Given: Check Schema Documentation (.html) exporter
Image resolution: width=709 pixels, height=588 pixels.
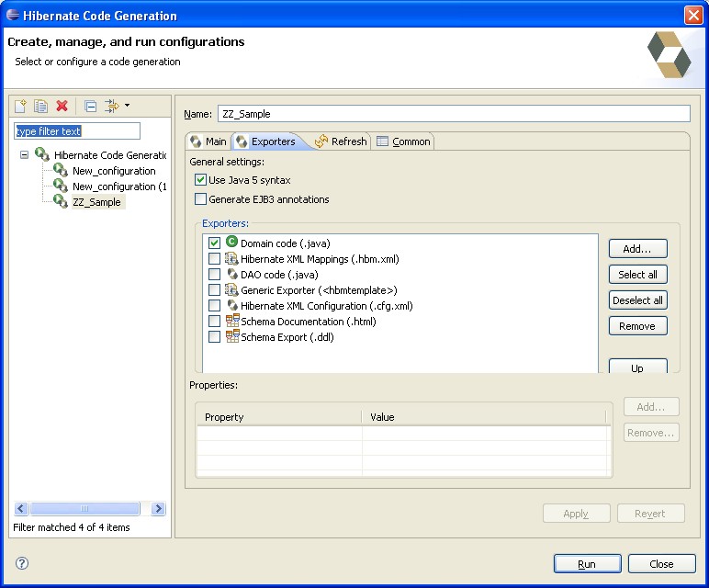Looking at the screenshot, I should [x=214, y=322].
